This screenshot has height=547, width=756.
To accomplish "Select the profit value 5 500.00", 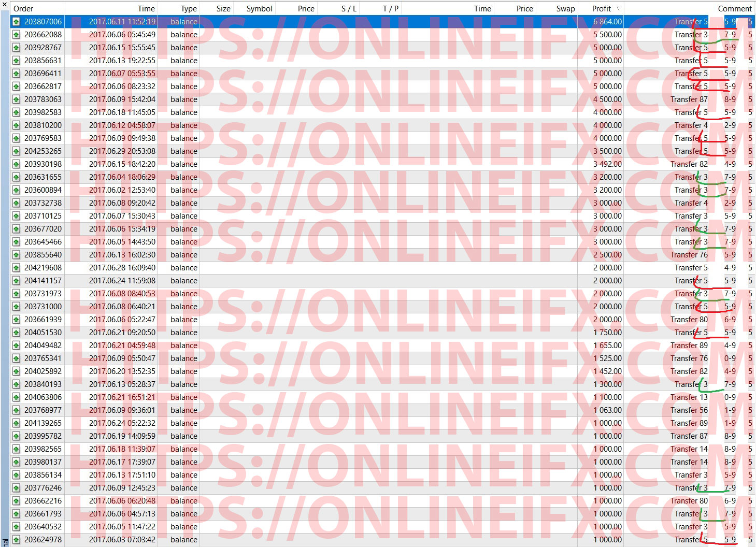I will (x=607, y=35).
